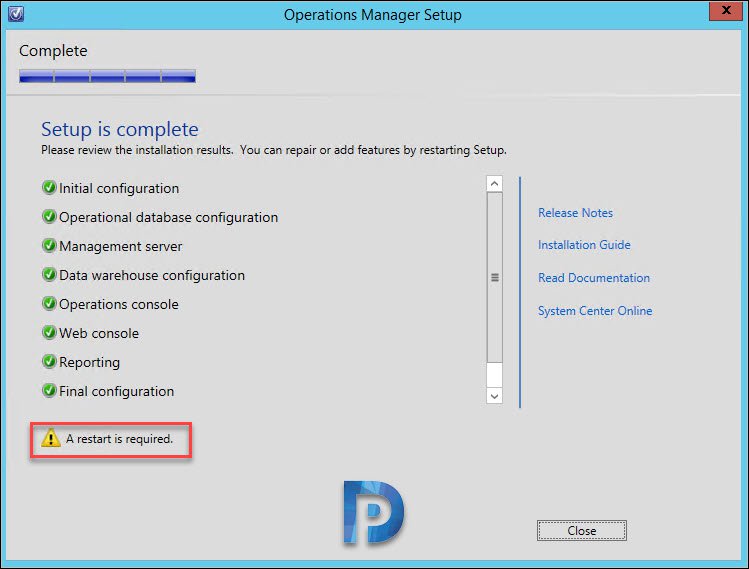Visit the System Center Online link
This screenshot has width=749, height=569.
pos(595,311)
